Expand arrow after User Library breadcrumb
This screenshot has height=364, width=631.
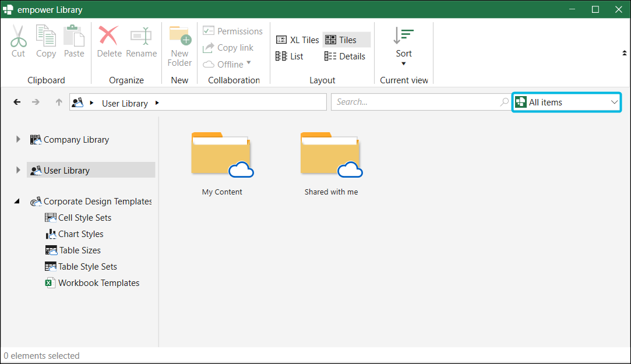157,103
